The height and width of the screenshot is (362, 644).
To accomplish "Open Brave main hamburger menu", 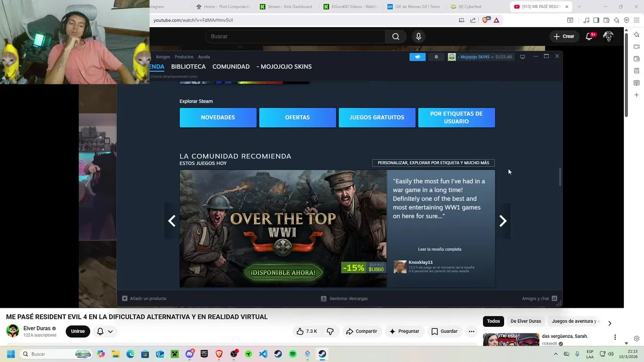I will click(x=636, y=20).
